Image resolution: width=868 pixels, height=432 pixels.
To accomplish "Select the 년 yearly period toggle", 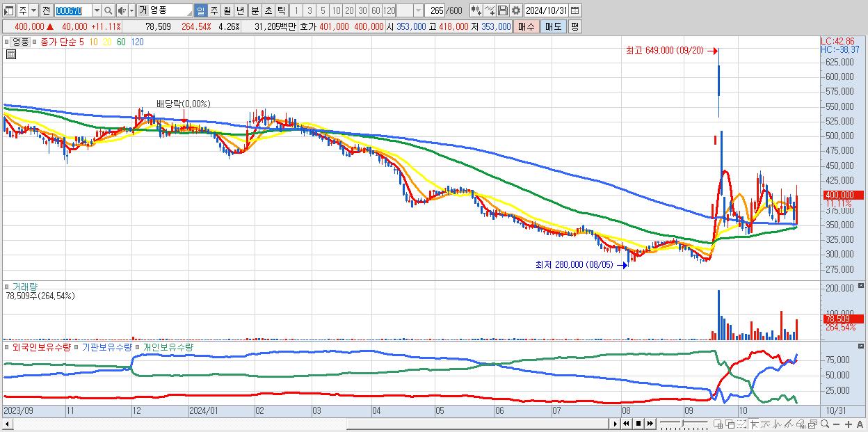I will click(241, 10).
